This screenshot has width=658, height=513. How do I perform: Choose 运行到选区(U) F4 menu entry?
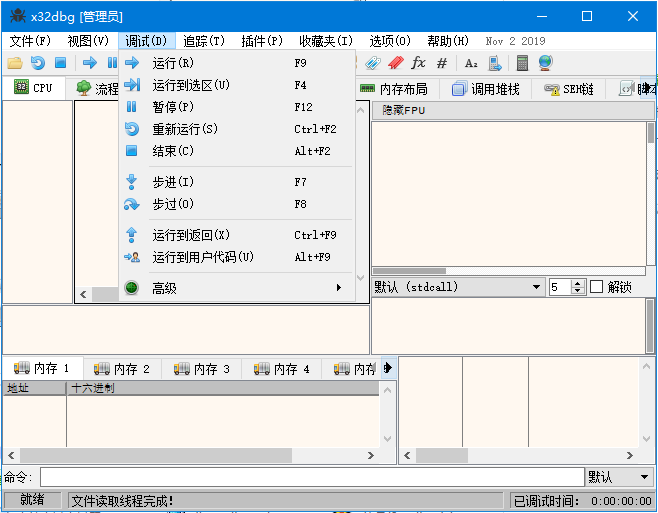237,85
